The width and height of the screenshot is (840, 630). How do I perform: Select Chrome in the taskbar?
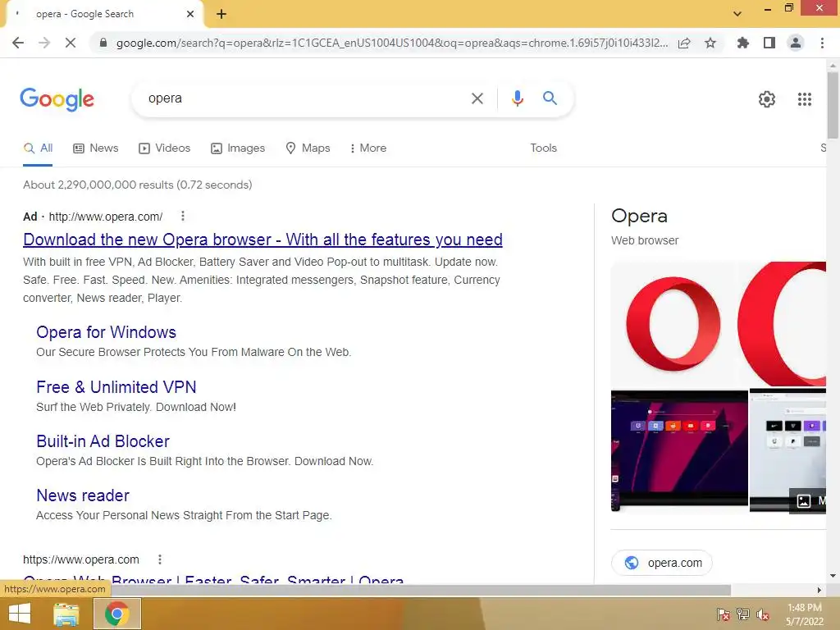[117, 614]
